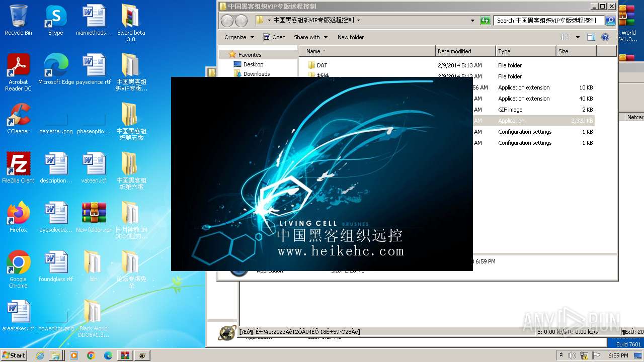Select the 40 KB Application extension row
Image resolution: width=644 pixels, height=362 pixels.
(534, 99)
